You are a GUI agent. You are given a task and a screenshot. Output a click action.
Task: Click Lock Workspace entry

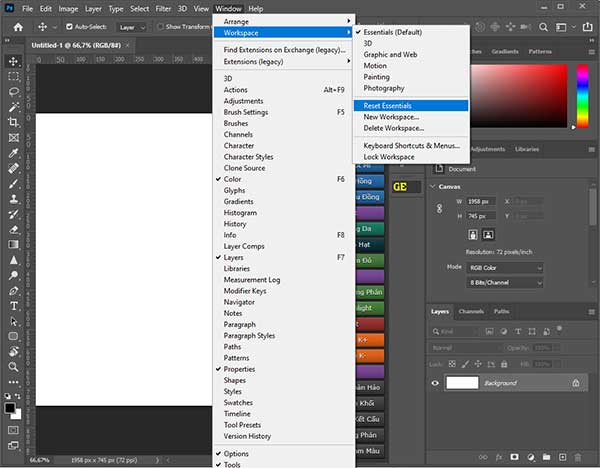click(x=411, y=157)
